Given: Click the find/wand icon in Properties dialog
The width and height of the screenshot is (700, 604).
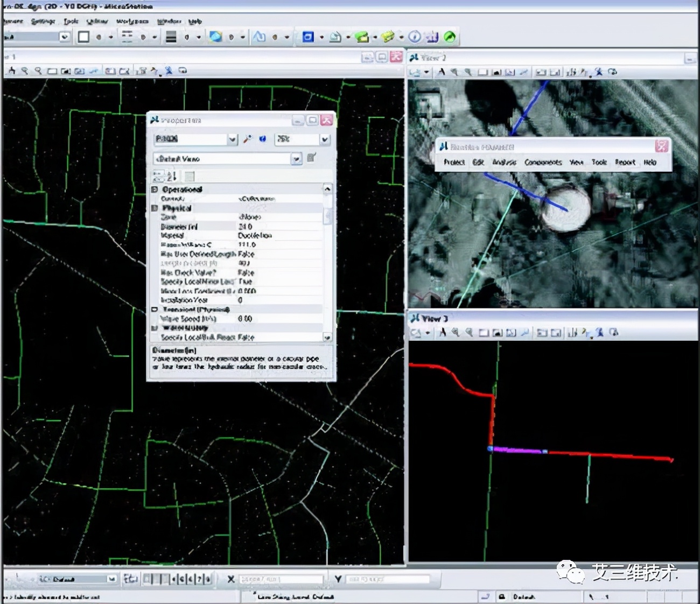Looking at the screenshot, I should [x=247, y=139].
